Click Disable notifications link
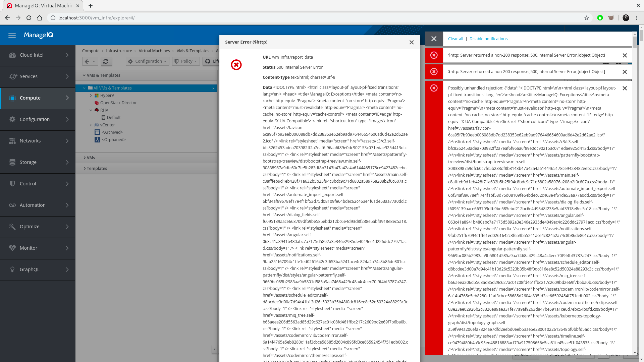The height and width of the screenshot is (362, 644). (x=488, y=39)
